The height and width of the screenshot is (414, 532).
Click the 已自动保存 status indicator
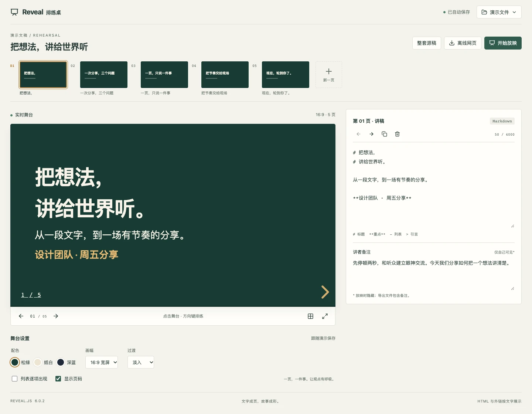(457, 12)
